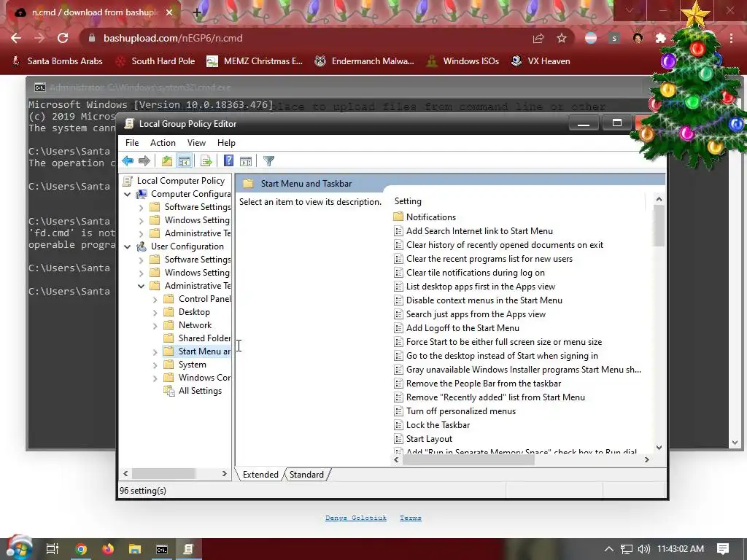Show hidden tray icons chevron
This screenshot has height=560, width=747.
click(609, 549)
